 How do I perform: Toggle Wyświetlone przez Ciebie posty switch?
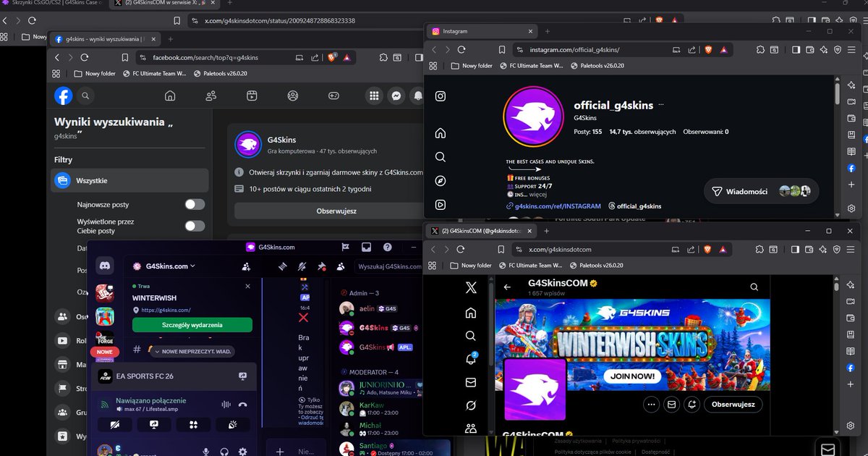pyautogui.click(x=195, y=226)
